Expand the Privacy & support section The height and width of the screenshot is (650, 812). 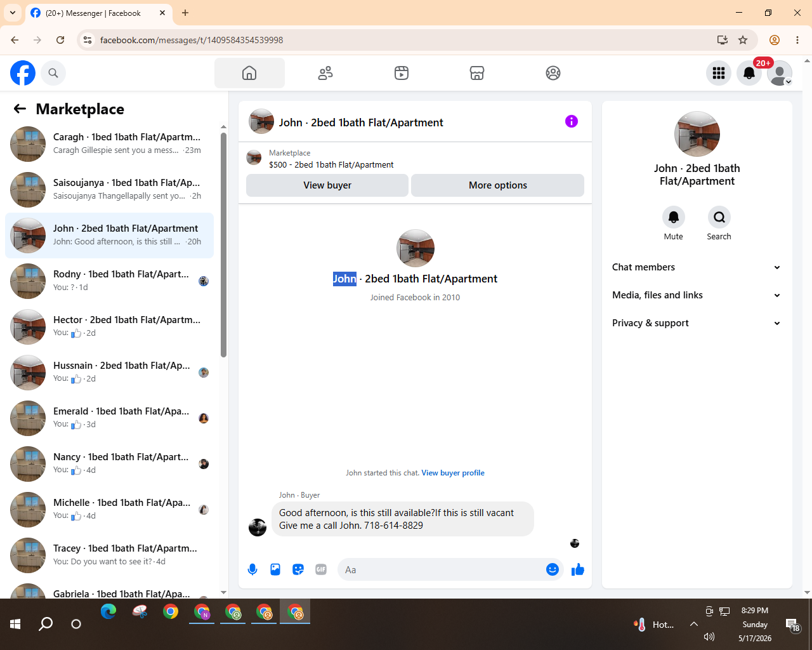click(x=697, y=323)
